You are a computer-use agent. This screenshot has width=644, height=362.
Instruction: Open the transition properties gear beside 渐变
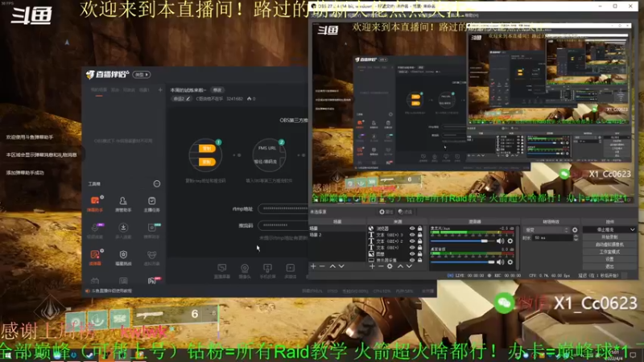(x=575, y=230)
